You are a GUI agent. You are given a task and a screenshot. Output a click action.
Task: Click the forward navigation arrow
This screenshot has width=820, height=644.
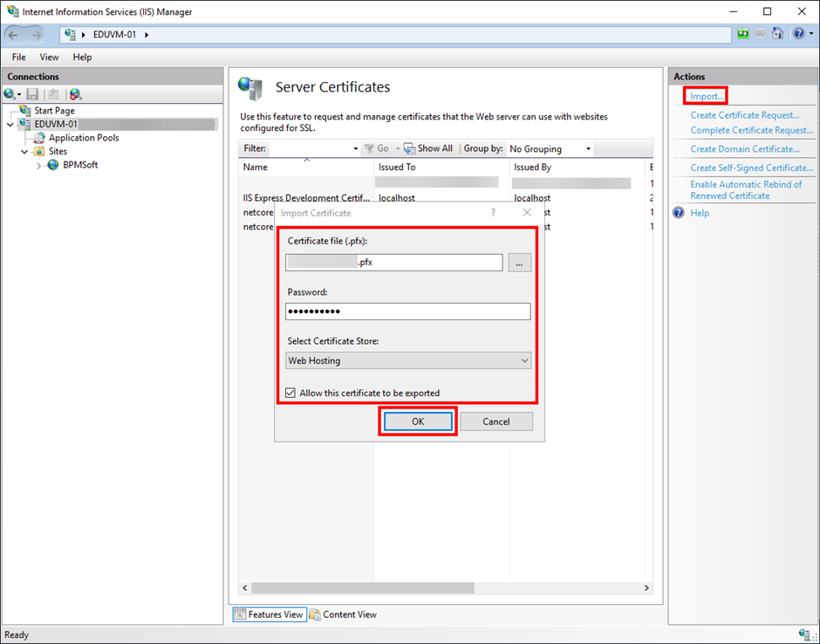pos(36,35)
